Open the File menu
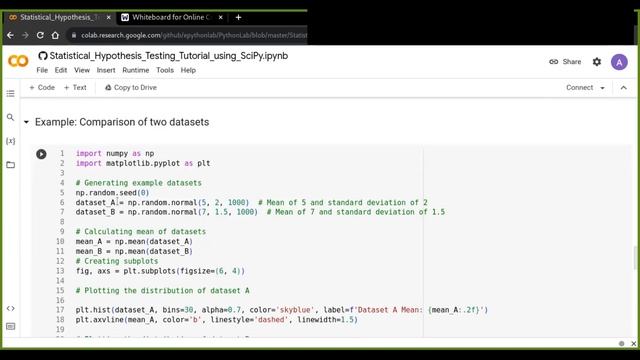This screenshot has height=360, width=640. tap(42, 70)
